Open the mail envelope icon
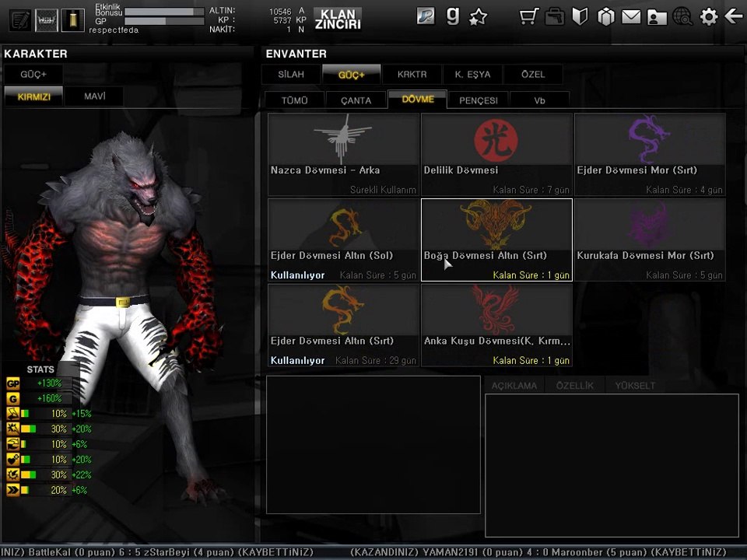The image size is (747, 560). click(631, 17)
